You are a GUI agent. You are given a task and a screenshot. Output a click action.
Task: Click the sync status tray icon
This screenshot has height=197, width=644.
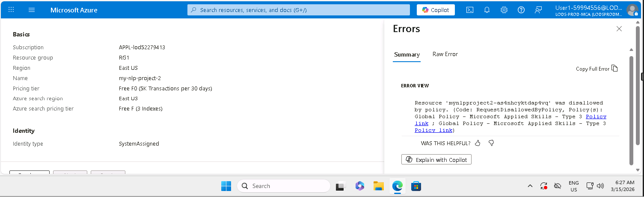[x=544, y=186]
